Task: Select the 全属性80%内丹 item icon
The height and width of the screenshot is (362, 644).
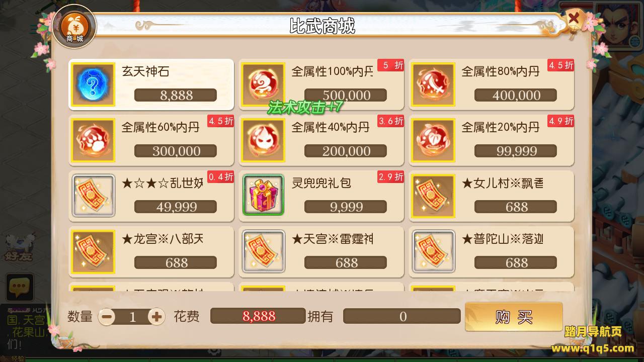Action: pyautogui.click(x=433, y=84)
